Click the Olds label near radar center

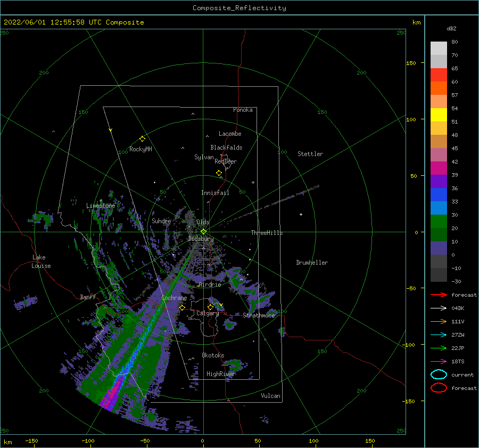tap(203, 222)
